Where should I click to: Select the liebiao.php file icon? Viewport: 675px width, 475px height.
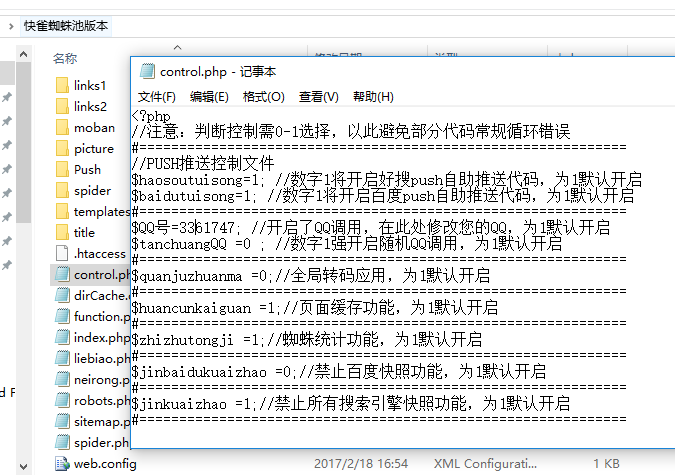62,358
